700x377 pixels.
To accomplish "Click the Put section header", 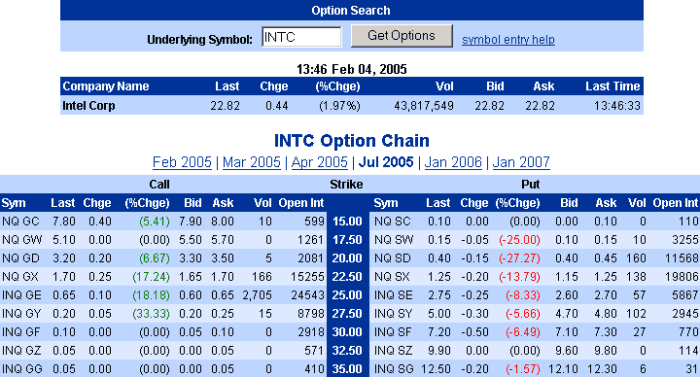I will pyautogui.click(x=530, y=184).
